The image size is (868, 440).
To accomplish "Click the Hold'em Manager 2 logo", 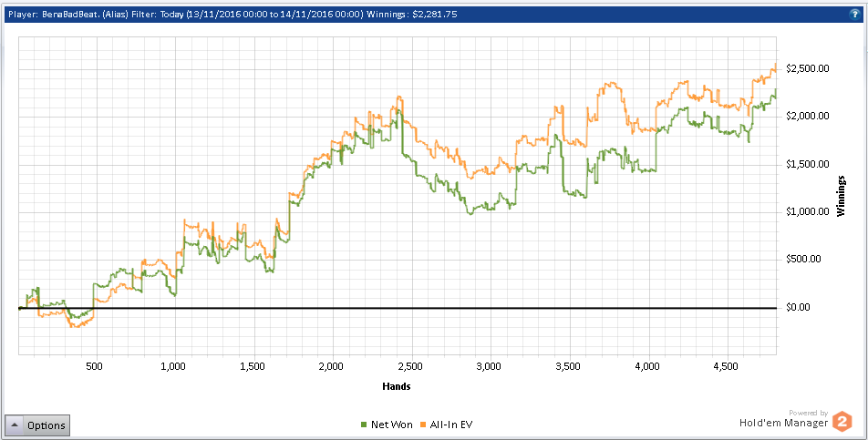I will pos(842,422).
